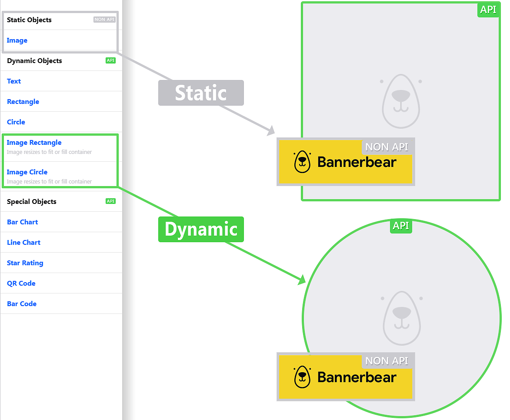Click the bear placeholder icon in the square container
Image resolution: width=510 pixels, height=420 pixels.
pyautogui.click(x=400, y=101)
